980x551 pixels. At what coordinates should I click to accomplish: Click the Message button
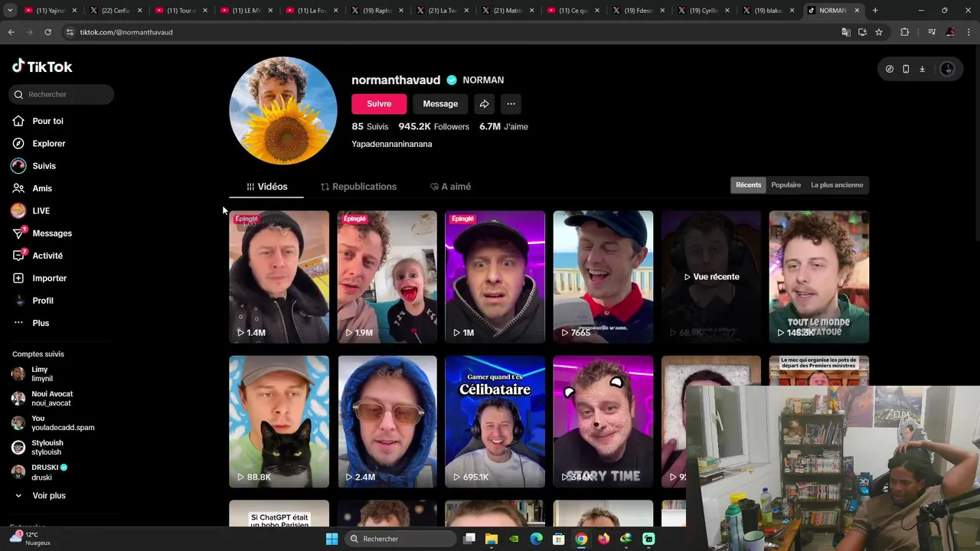tap(440, 104)
